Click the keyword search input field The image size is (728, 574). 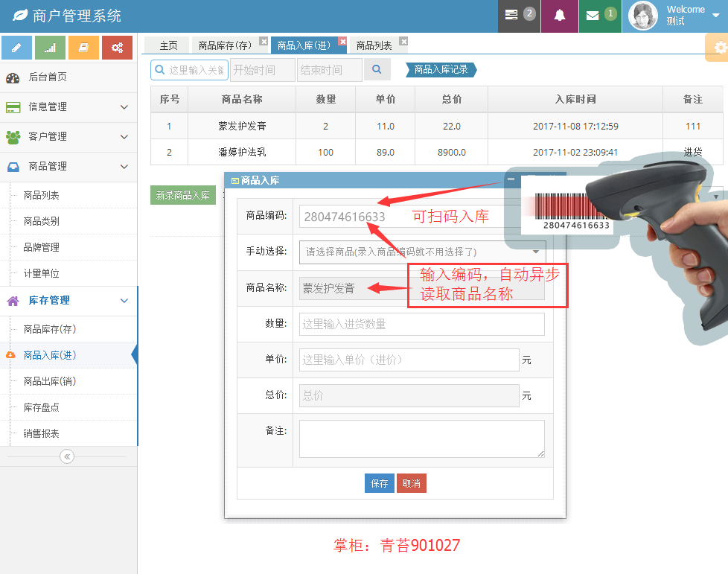click(189, 70)
